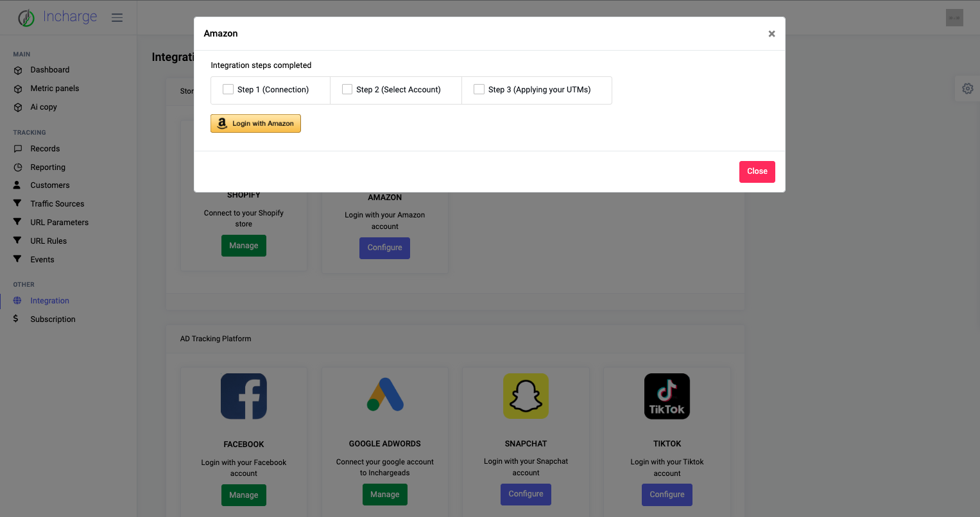Click 'Integration steps completed' text
This screenshot has height=517, width=980.
pyautogui.click(x=261, y=65)
